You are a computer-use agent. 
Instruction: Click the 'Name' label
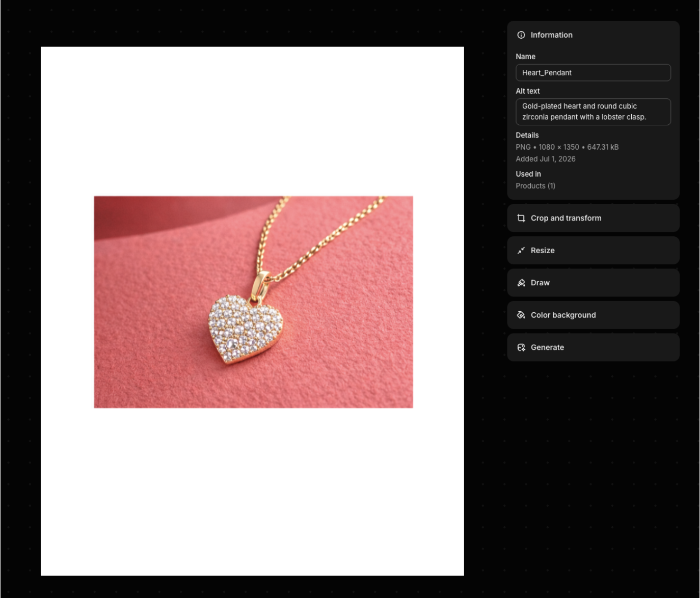tap(525, 57)
